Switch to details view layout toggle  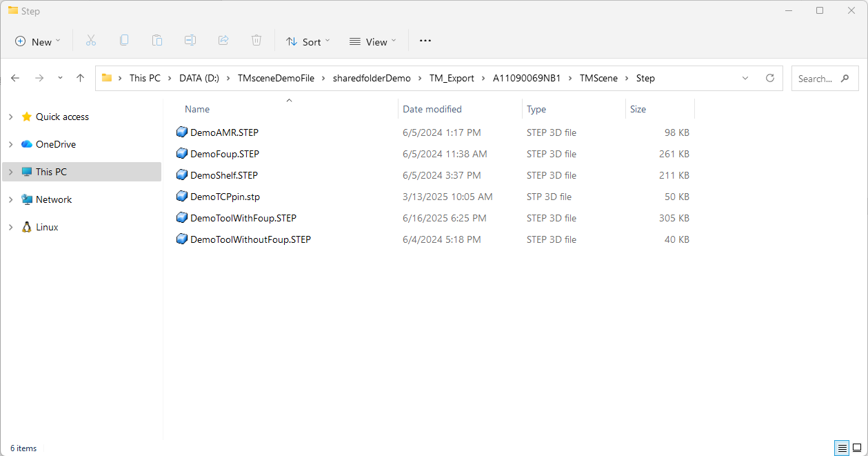pyautogui.click(x=842, y=448)
